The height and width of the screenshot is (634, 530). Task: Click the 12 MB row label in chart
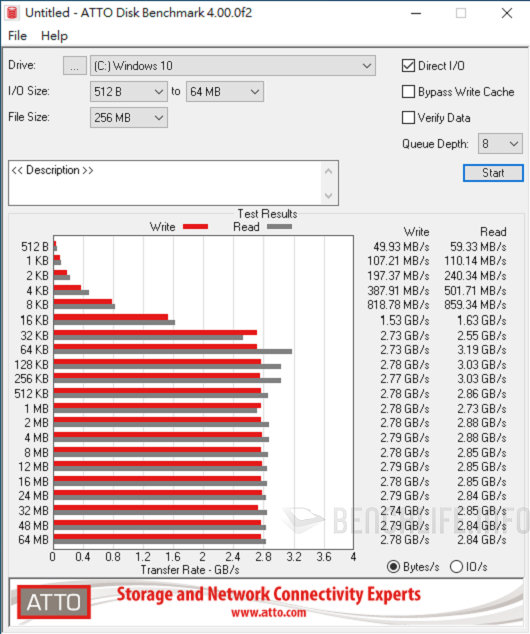click(x=34, y=467)
